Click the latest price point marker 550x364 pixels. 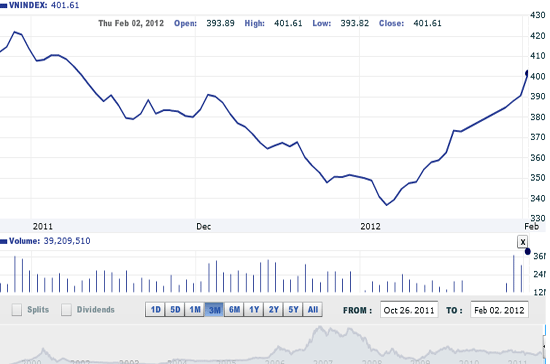pos(527,73)
